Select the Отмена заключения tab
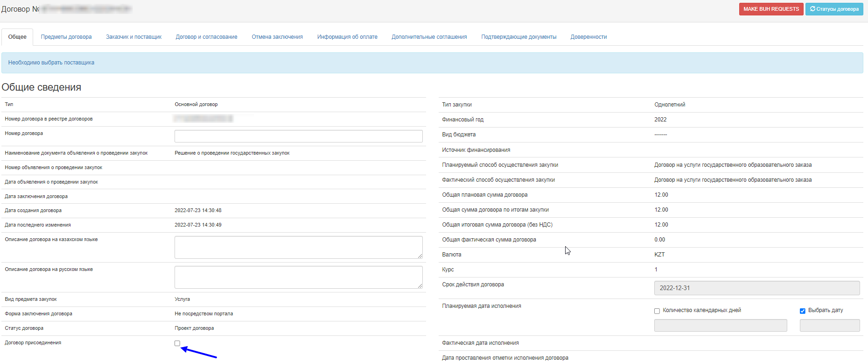This screenshot has width=868, height=363. click(277, 37)
